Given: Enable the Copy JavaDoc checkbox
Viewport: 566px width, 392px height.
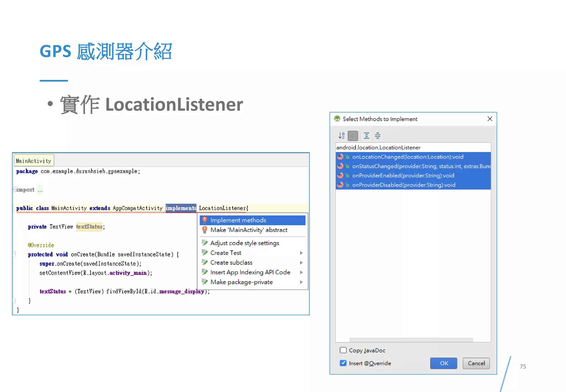Looking at the screenshot, I should coord(343,350).
